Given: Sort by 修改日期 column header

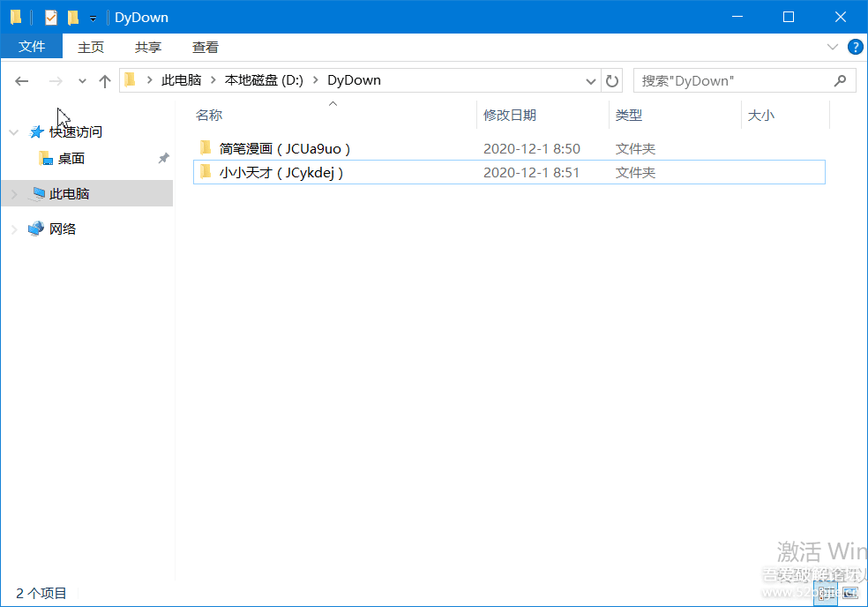Looking at the screenshot, I should click(x=510, y=115).
